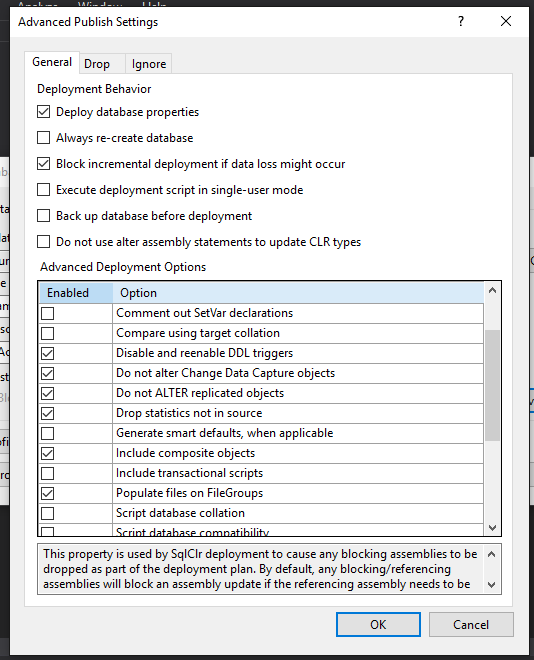Select 'Do not ALTER replicated objects' text

[x=200, y=393]
